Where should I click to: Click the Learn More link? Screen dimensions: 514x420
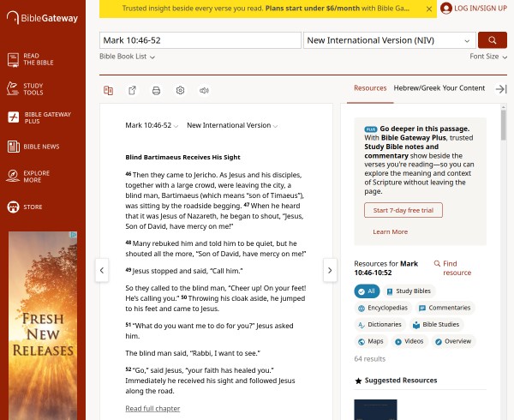click(390, 231)
